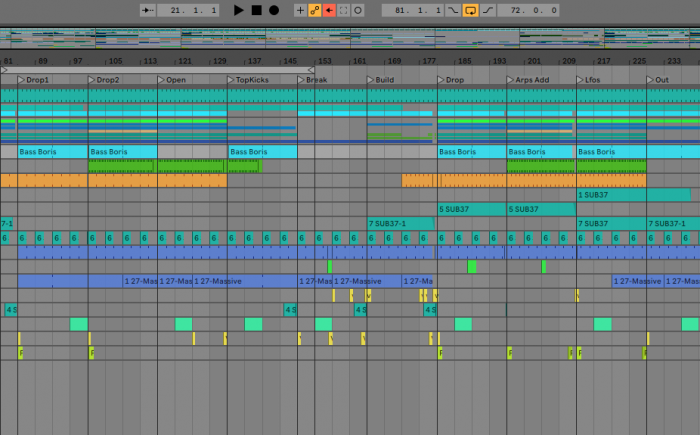The height and width of the screenshot is (435, 700).
Task: Jump to the Break locator
Action: click(315, 80)
